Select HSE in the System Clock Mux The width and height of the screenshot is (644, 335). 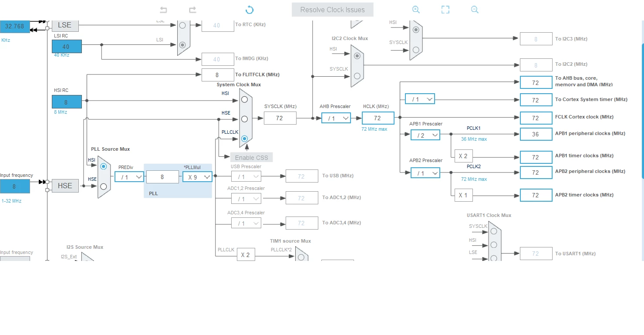(244, 119)
